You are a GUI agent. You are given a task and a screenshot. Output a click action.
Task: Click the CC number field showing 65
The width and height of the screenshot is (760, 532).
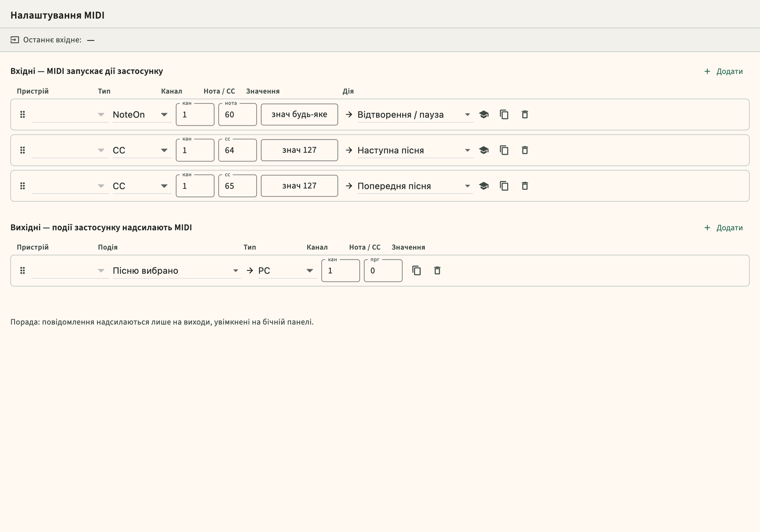[x=237, y=186]
